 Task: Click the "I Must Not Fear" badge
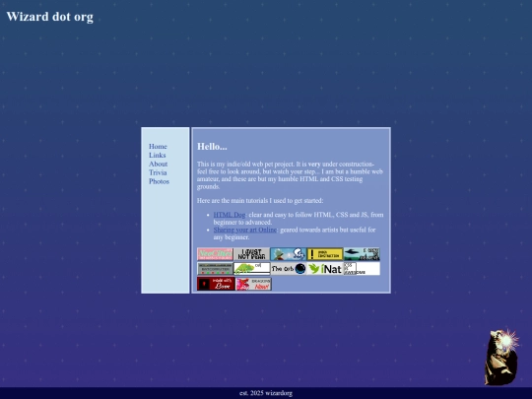click(x=251, y=254)
